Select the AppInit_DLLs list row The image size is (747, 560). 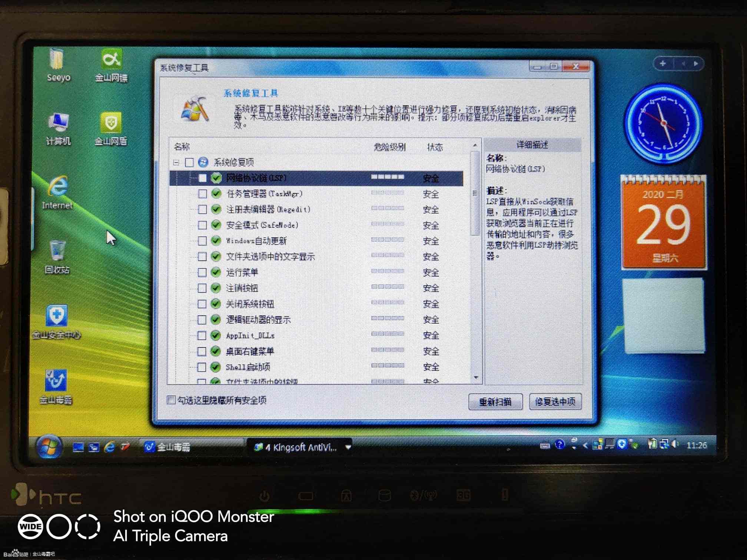(250, 336)
